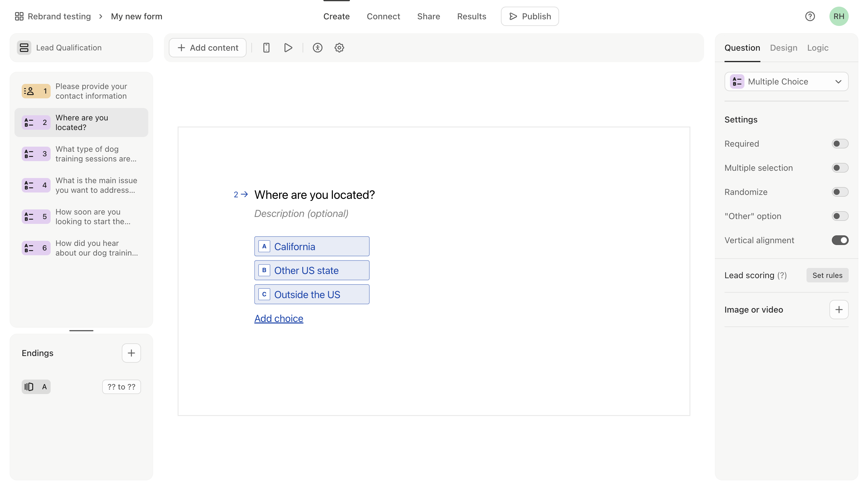
Task: Click the Add content plus icon
Action: pyautogui.click(x=181, y=48)
